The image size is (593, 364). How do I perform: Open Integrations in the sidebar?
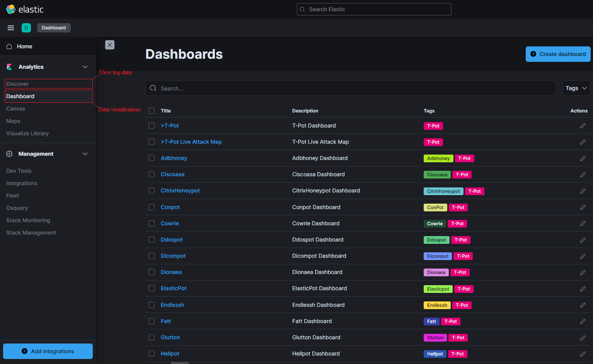pyautogui.click(x=22, y=183)
